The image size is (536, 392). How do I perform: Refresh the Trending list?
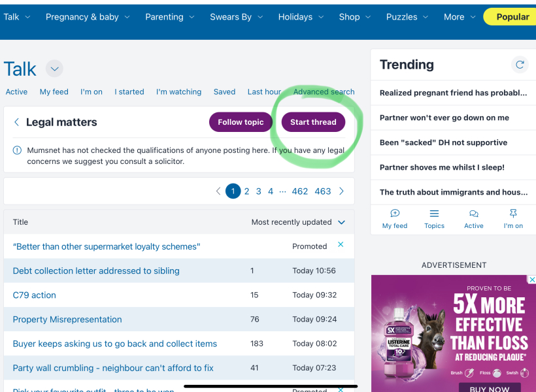[520, 65]
